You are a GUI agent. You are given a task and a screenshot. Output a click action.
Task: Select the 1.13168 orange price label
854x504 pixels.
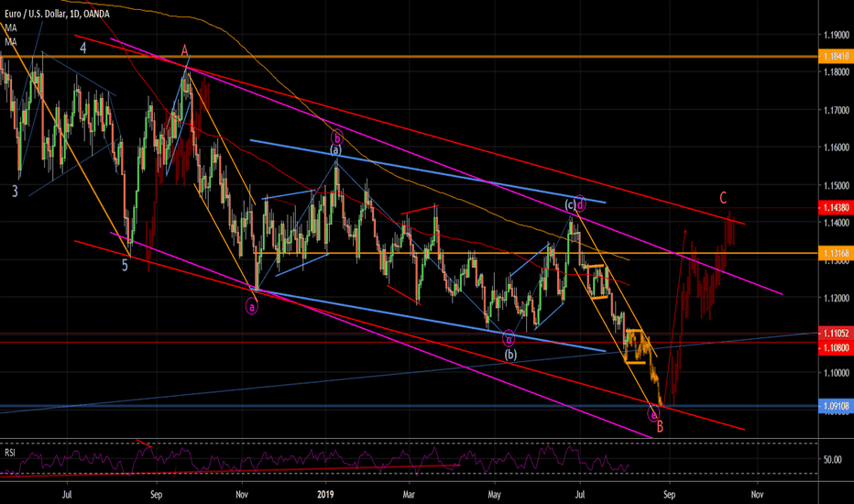coord(836,253)
